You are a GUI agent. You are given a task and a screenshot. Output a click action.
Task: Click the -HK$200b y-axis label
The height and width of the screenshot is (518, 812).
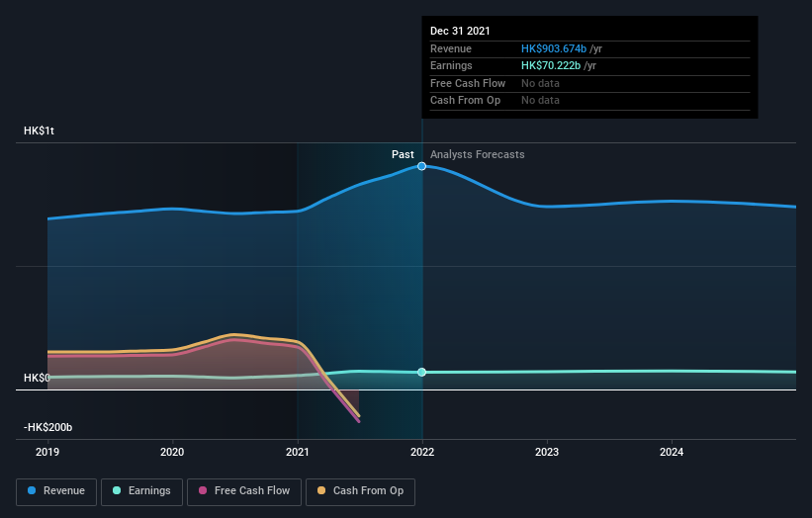point(47,427)
